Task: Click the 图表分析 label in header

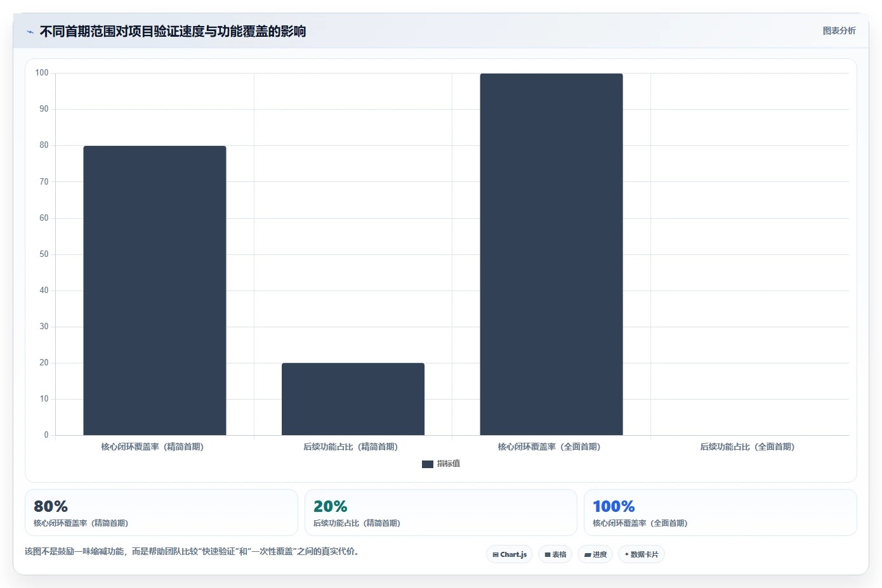Action: tap(839, 30)
